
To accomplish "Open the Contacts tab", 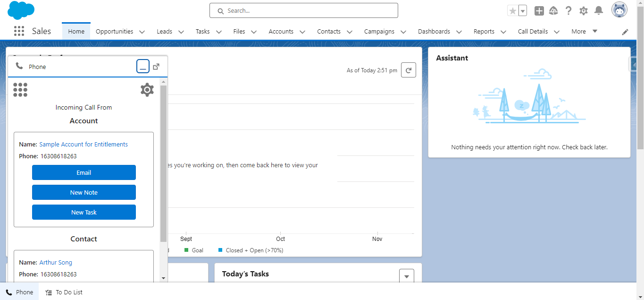I will point(329,32).
